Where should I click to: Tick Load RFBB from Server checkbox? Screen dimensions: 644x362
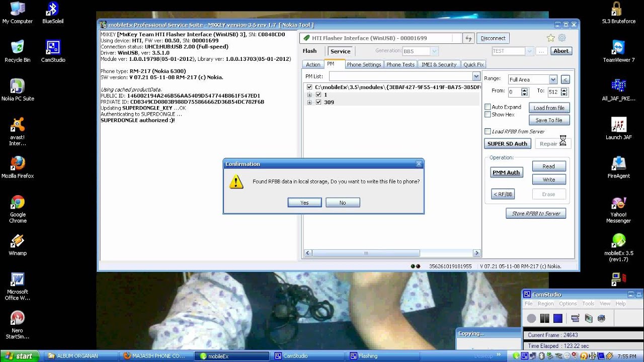coord(488,132)
